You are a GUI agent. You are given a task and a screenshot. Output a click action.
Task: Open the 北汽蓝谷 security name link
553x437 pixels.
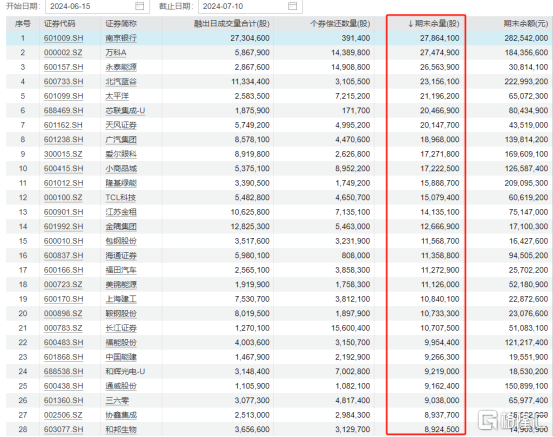point(121,81)
